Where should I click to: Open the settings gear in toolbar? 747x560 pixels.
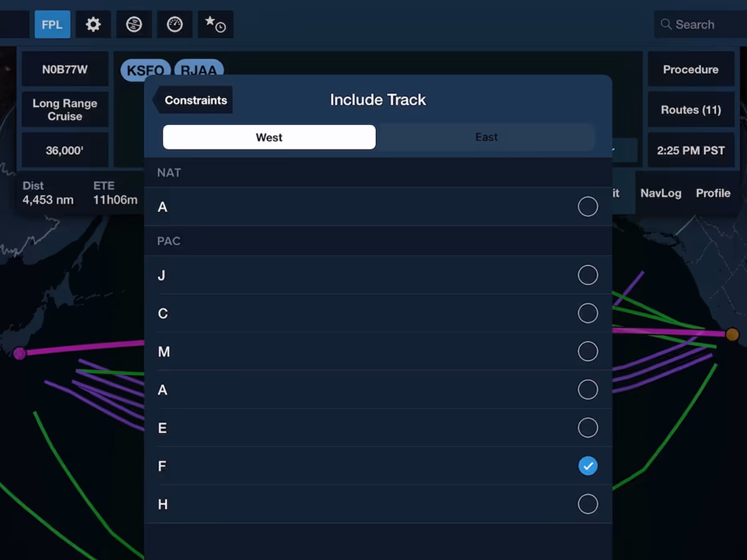[x=93, y=24]
